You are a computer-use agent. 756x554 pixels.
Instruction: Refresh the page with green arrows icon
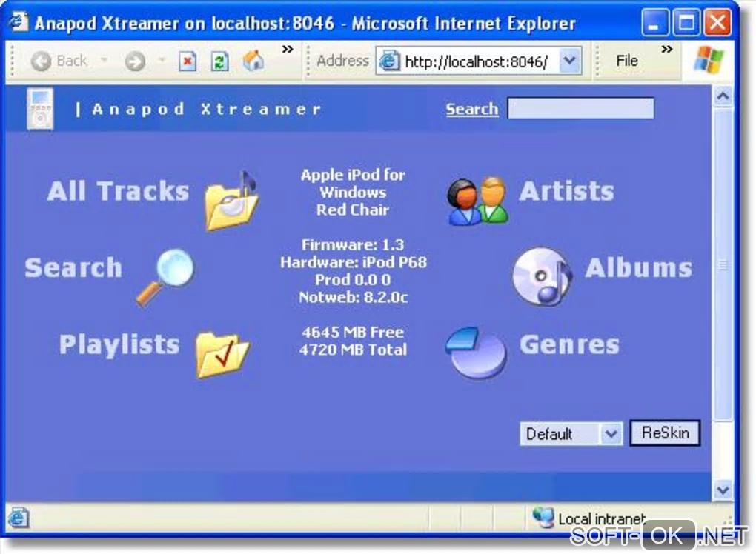[220, 61]
